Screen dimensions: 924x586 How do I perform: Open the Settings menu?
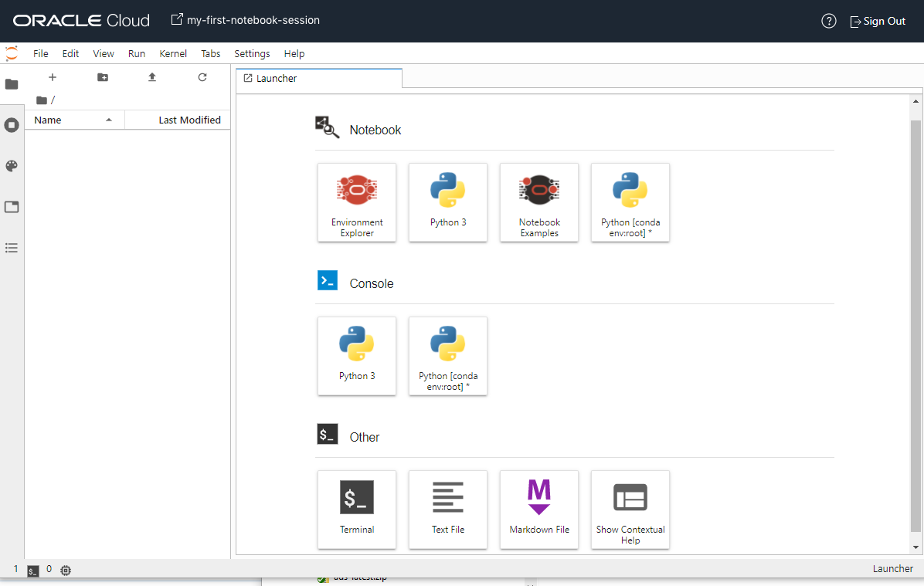click(x=252, y=53)
